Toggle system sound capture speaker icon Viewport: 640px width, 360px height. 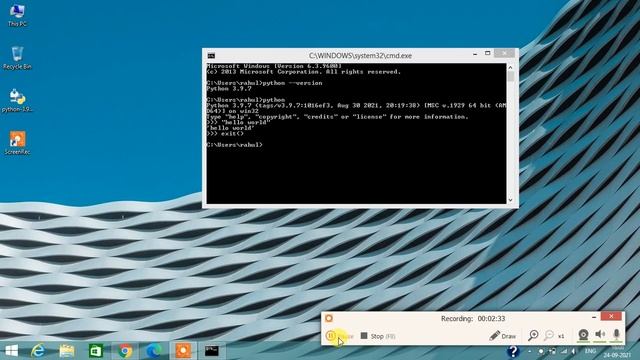click(600, 335)
